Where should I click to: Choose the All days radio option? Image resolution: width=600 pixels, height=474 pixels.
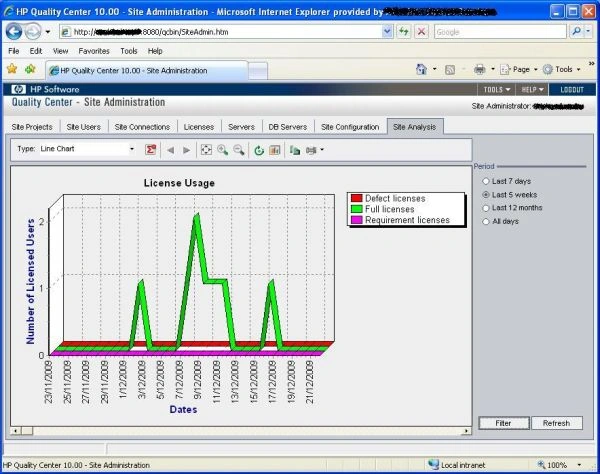486,222
